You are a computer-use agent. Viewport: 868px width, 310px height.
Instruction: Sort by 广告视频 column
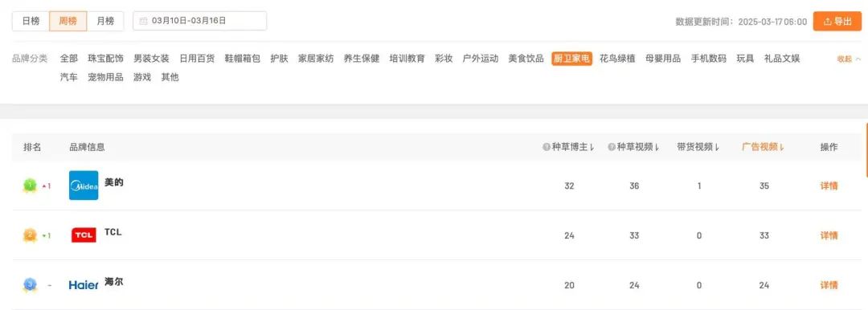(764, 147)
